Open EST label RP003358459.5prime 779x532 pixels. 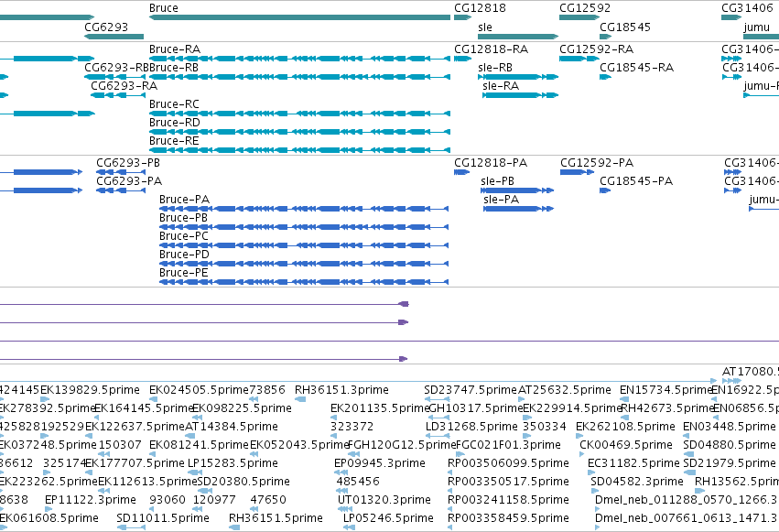[508, 518]
